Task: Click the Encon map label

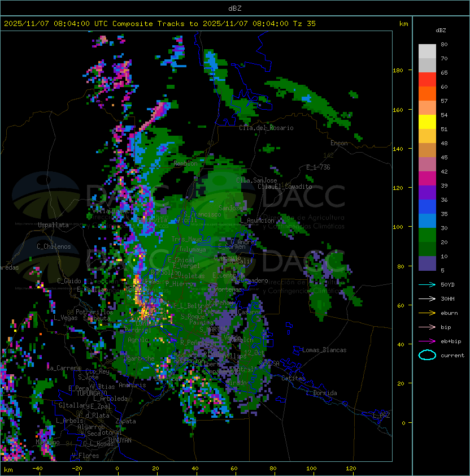Action: [339, 143]
